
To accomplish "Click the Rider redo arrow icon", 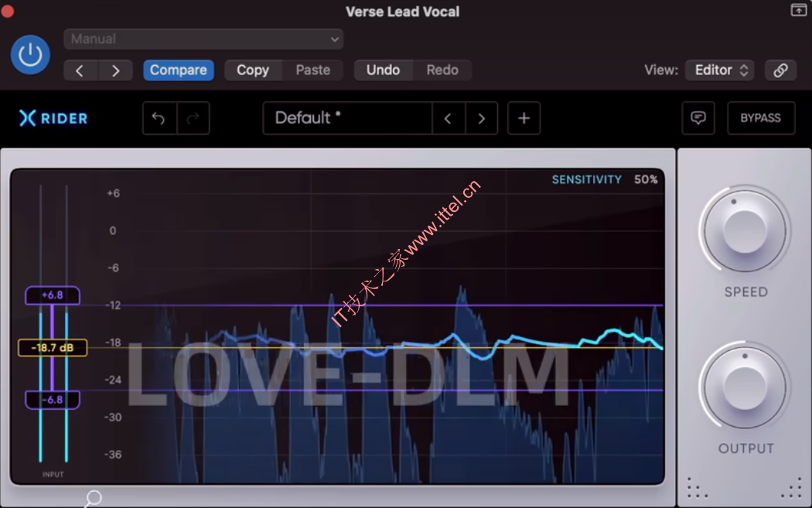I will [x=193, y=118].
